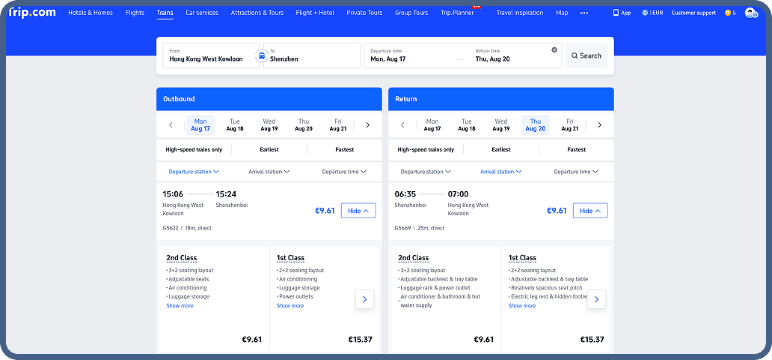Go to next Outbound dates

[x=367, y=125]
